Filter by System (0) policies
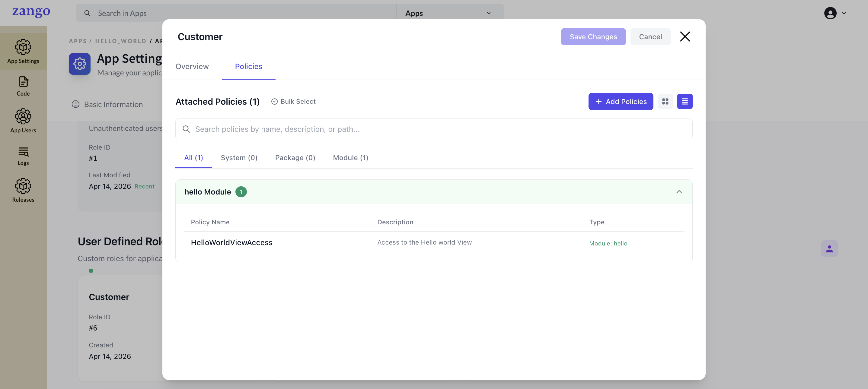The height and width of the screenshot is (389, 868). pyautogui.click(x=239, y=158)
